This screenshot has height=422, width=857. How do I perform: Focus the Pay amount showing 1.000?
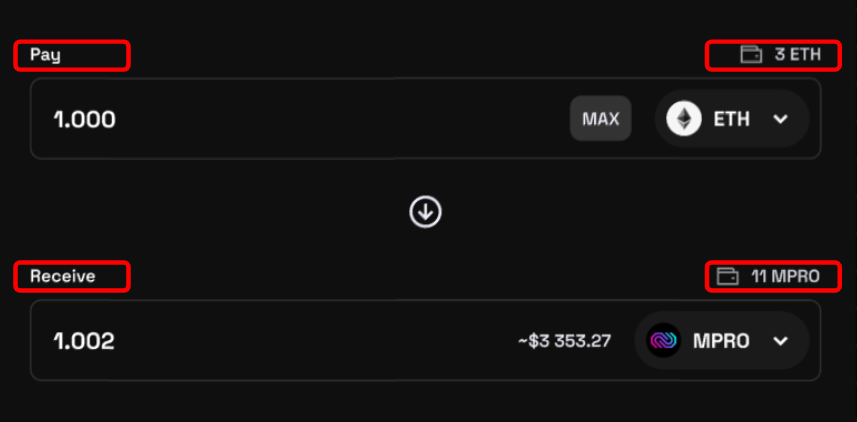click(85, 120)
